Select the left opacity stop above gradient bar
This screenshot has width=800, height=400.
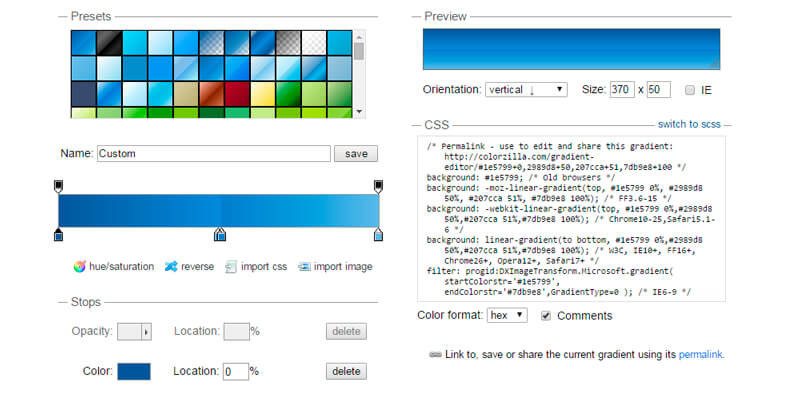pyautogui.click(x=58, y=186)
